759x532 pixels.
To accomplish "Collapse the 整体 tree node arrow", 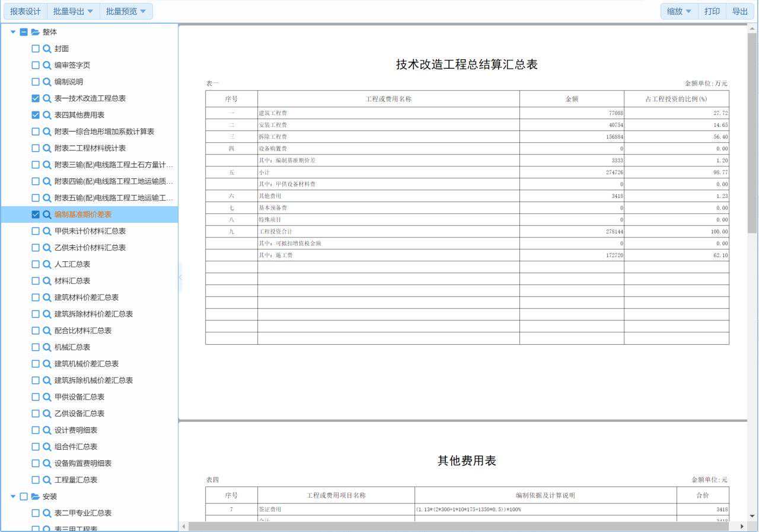I will coord(13,32).
